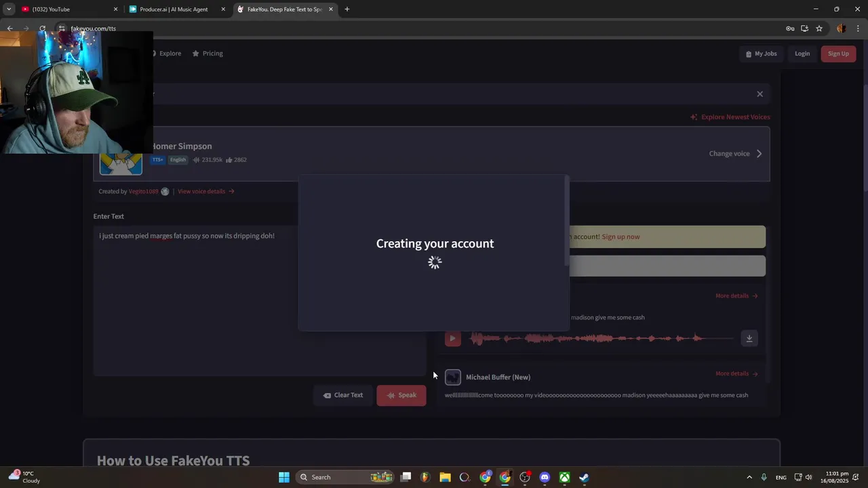
Task: Click the Speak button
Action: [401, 395]
